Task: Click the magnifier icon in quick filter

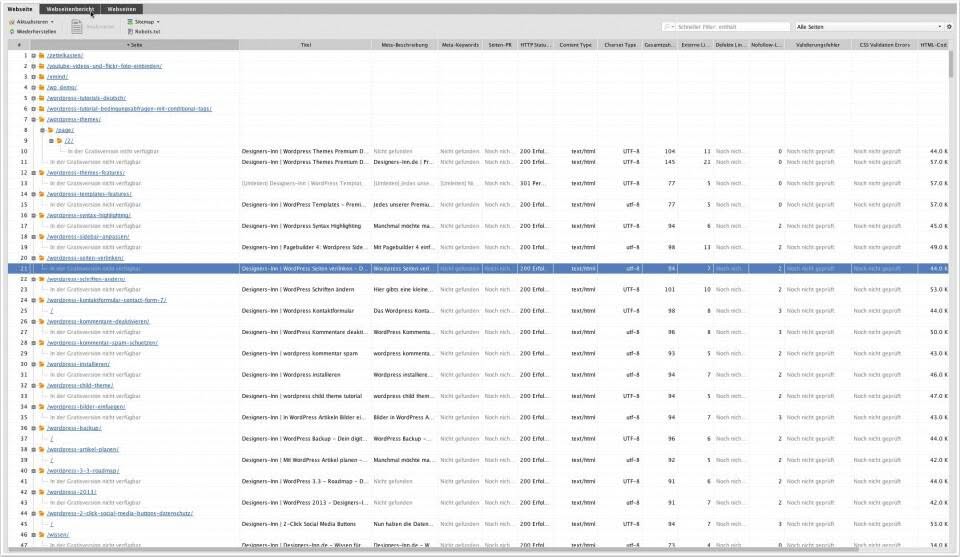Action: 667,27
